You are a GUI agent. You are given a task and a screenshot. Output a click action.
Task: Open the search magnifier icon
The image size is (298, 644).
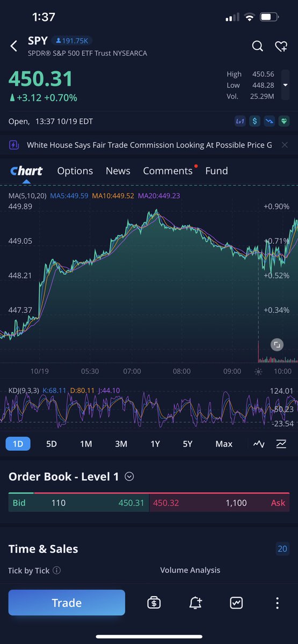tap(258, 46)
